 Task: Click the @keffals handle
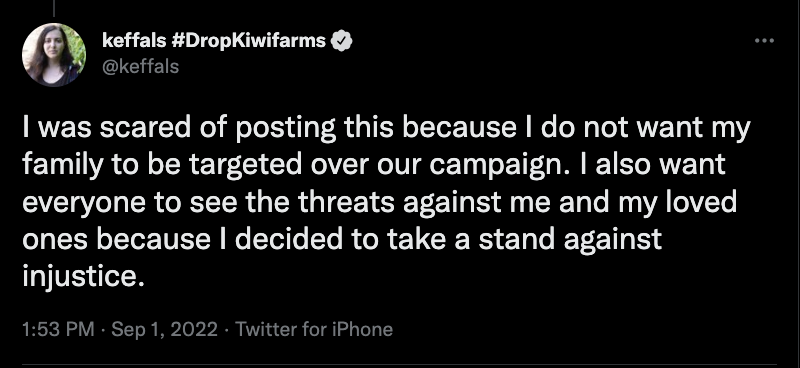[x=141, y=66]
